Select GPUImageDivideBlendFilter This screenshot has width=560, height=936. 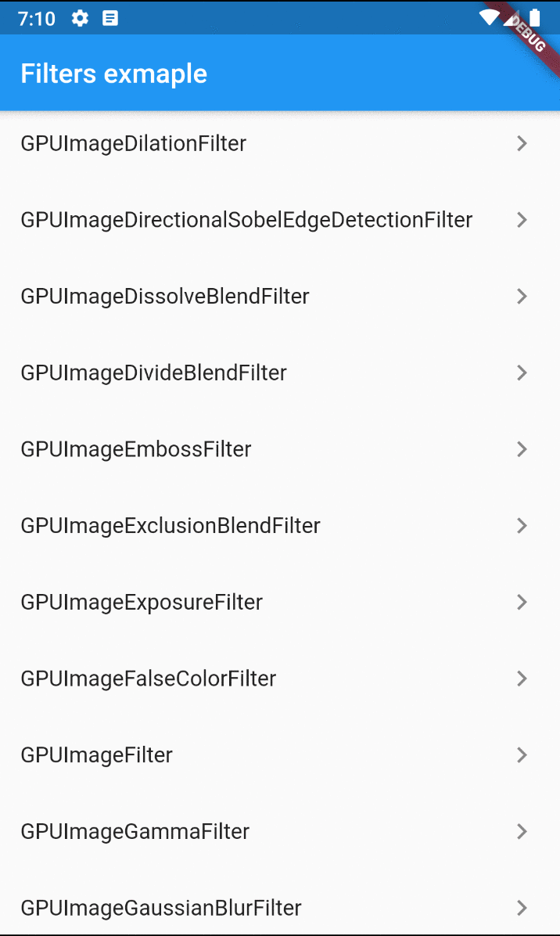click(153, 373)
